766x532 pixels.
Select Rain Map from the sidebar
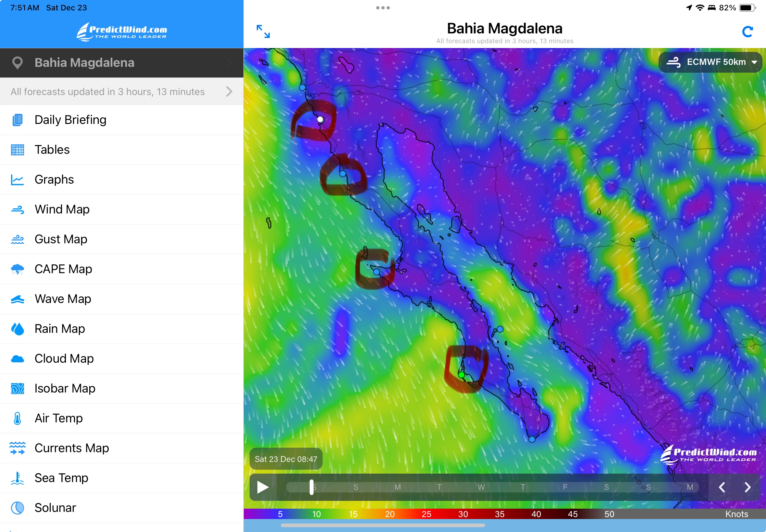point(60,329)
